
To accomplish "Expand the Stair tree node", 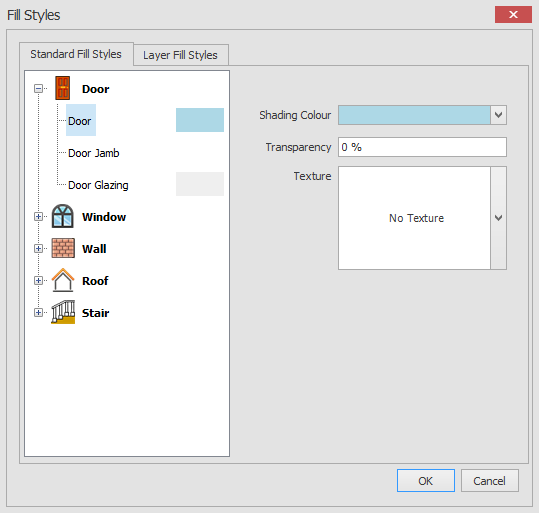I will pyautogui.click(x=38, y=313).
